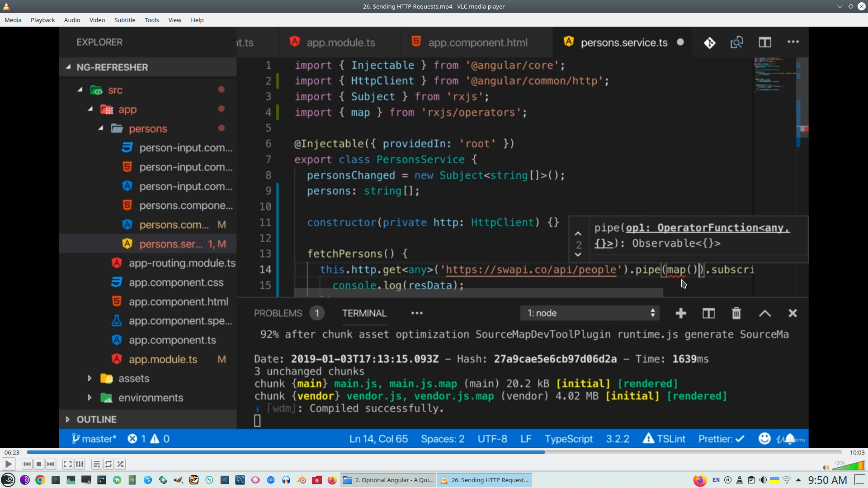
Task: Switch to Optional Angular taskbar window
Action: coord(388,480)
